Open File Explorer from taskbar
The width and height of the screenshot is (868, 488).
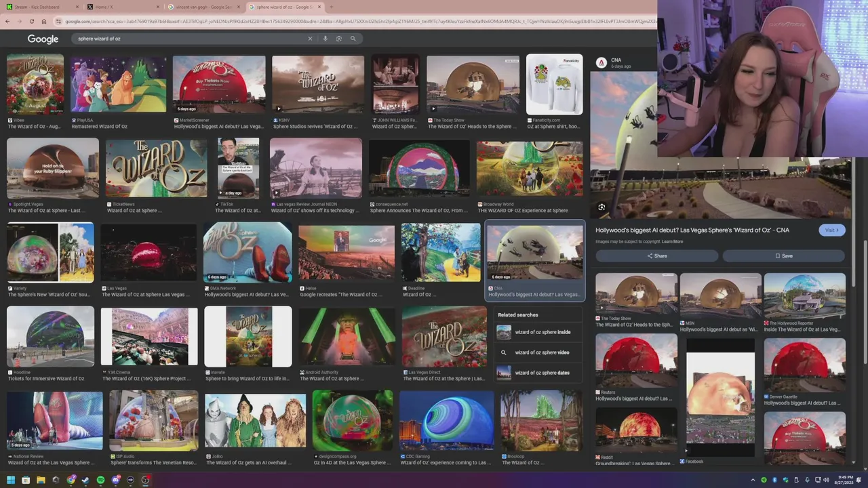41,480
